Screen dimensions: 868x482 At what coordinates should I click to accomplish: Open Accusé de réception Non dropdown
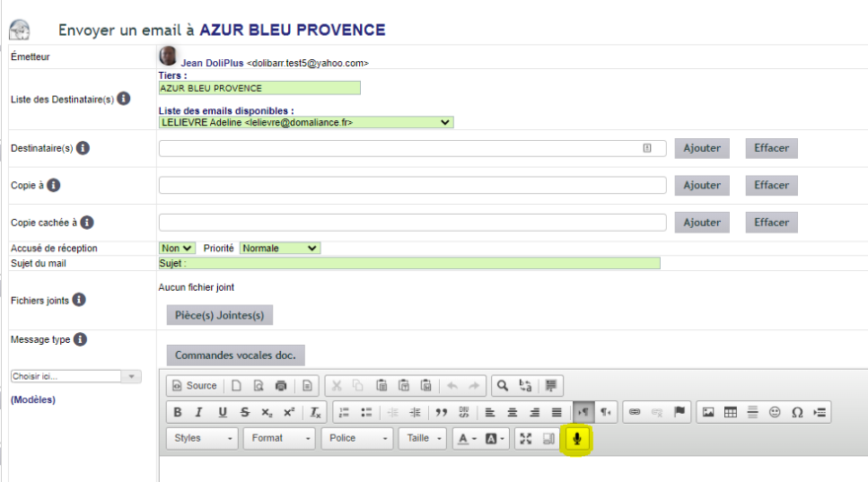point(177,248)
